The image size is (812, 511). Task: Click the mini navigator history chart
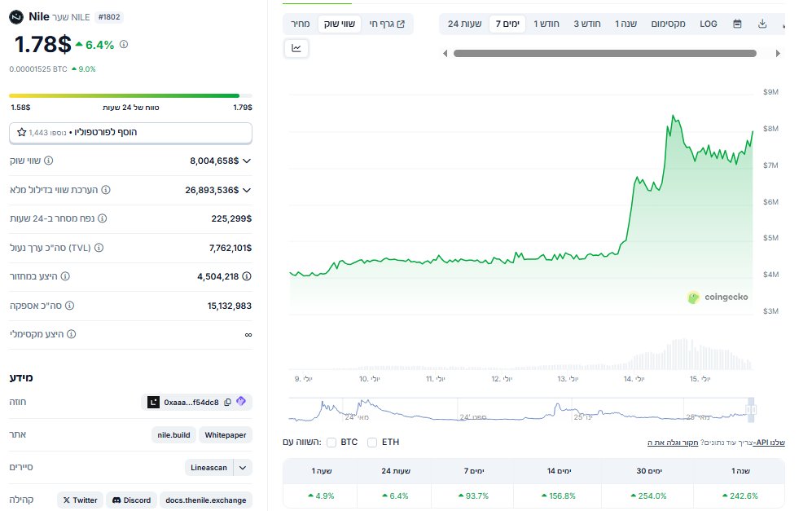[x=522, y=409]
